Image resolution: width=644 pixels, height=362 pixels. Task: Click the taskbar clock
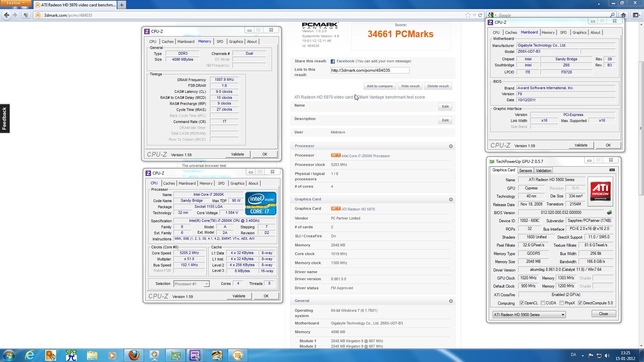625,356
